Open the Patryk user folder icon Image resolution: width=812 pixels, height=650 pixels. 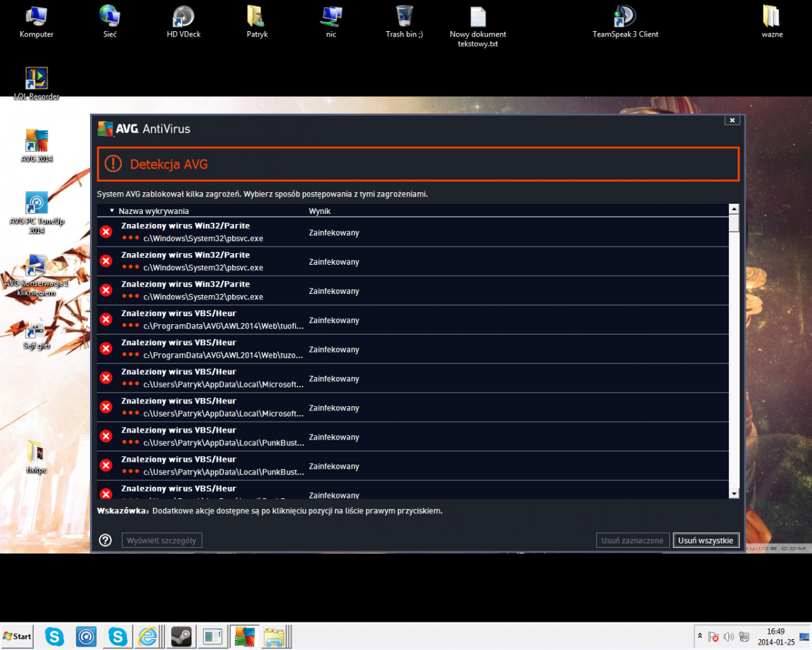(x=256, y=20)
